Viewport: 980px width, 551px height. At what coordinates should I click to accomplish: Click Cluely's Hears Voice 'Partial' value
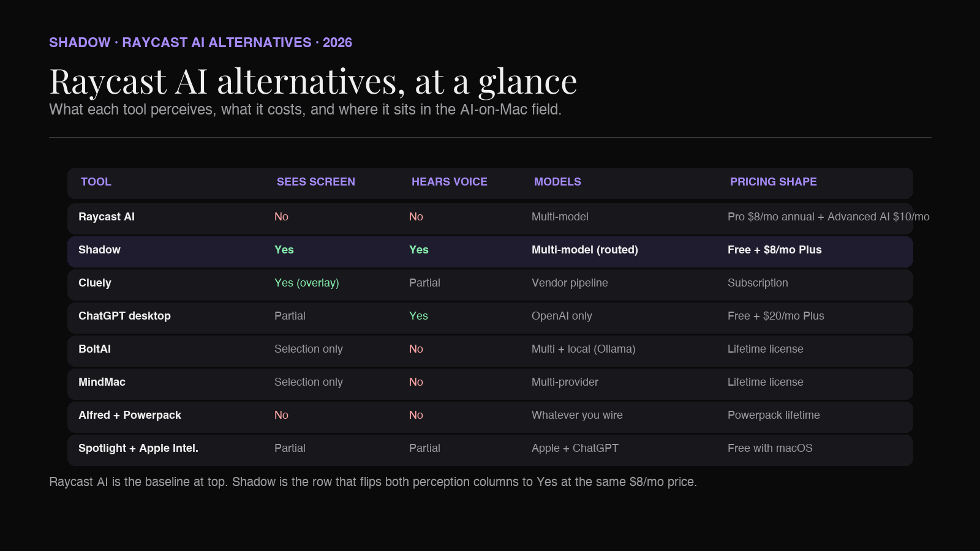(424, 283)
